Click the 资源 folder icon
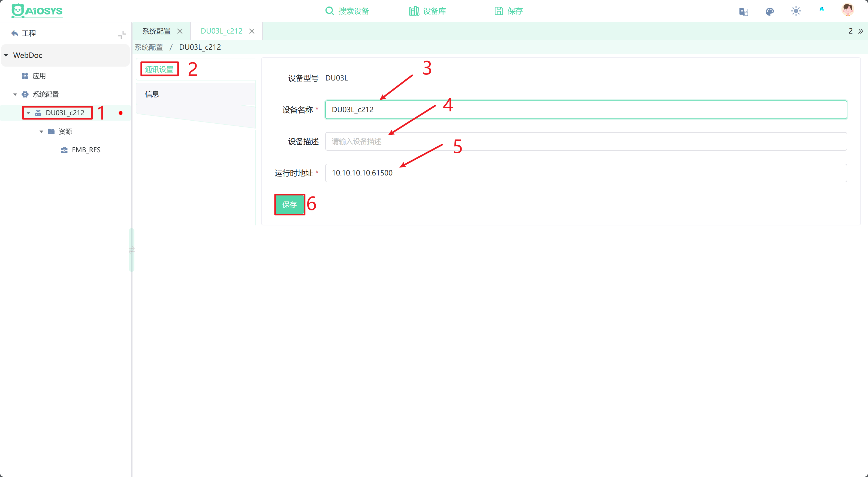The height and width of the screenshot is (477, 868). tap(51, 131)
